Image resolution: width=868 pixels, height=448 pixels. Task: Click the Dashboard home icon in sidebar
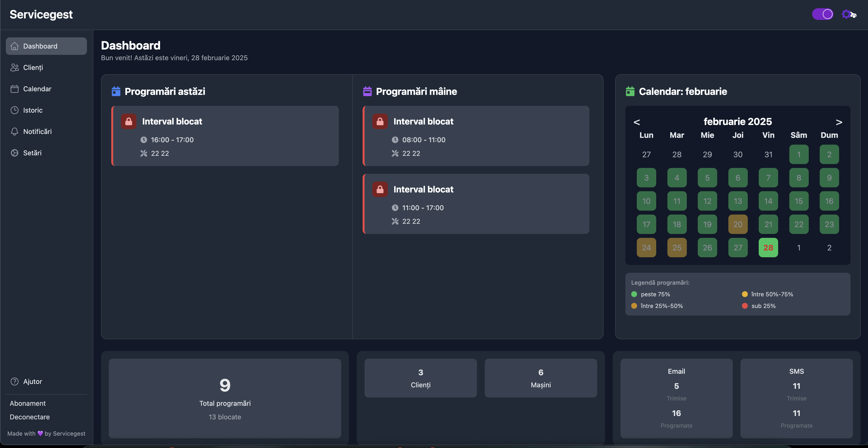pyautogui.click(x=15, y=46)
